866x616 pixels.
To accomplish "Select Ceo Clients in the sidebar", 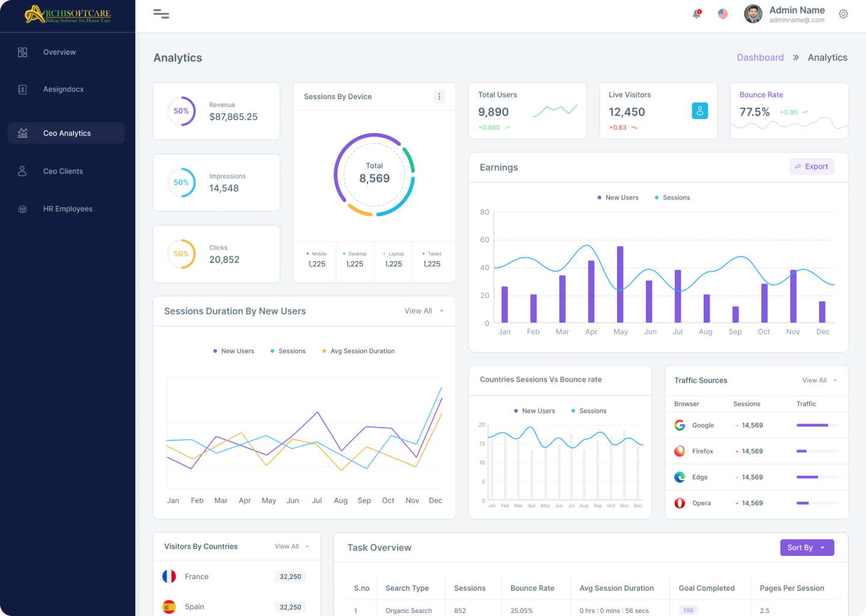I will pyautogui.click(x=63, y=171).
